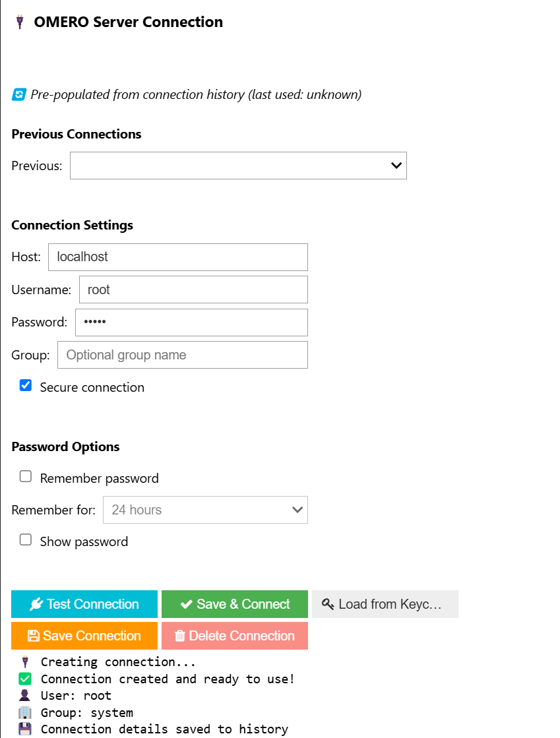Click the optional Group name field

pyautogui.click(x=183, y=355)
